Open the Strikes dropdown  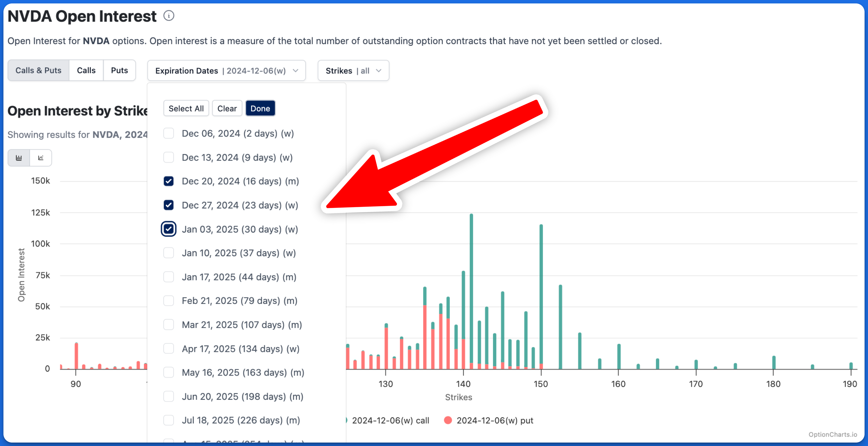[x=353, y=71]
